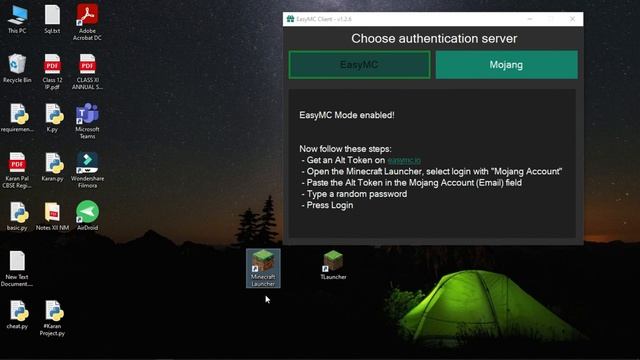Select the Notes XII NM file
The width and height of the screenshot is (640, 360).
pyautogui.click(x=52, y=216)
